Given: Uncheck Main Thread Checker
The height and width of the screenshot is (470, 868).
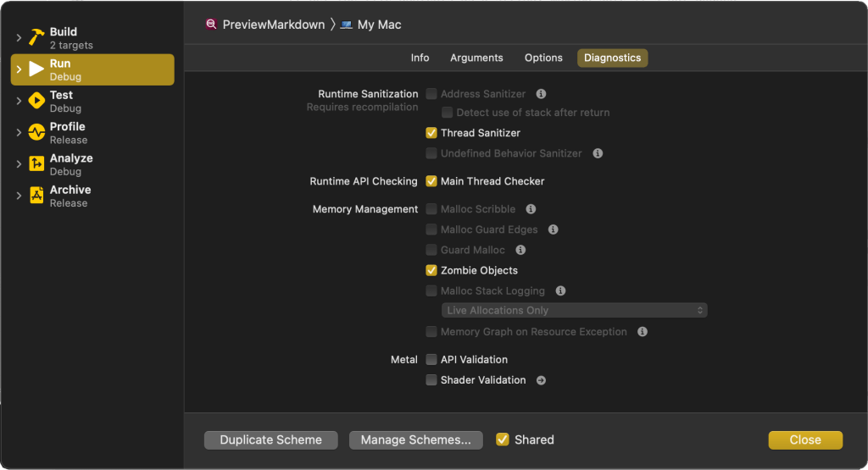Looking at the screenshot, I should (x=431, y=181).
